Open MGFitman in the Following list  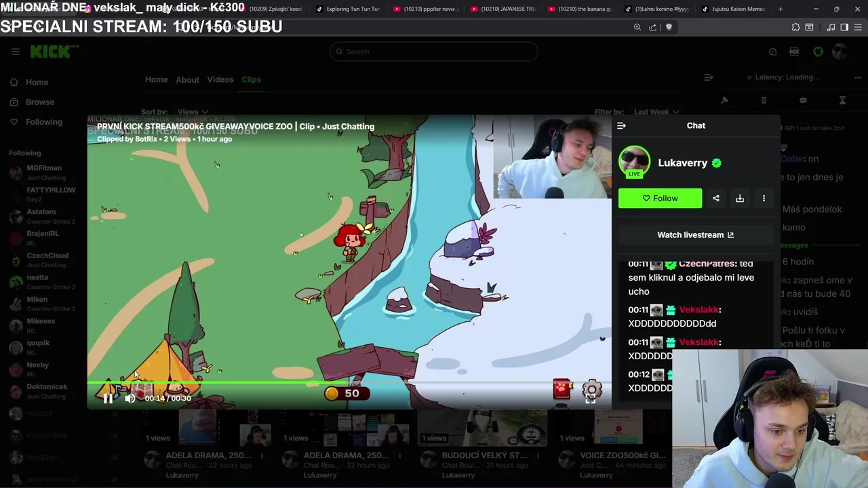coord(45,172)
